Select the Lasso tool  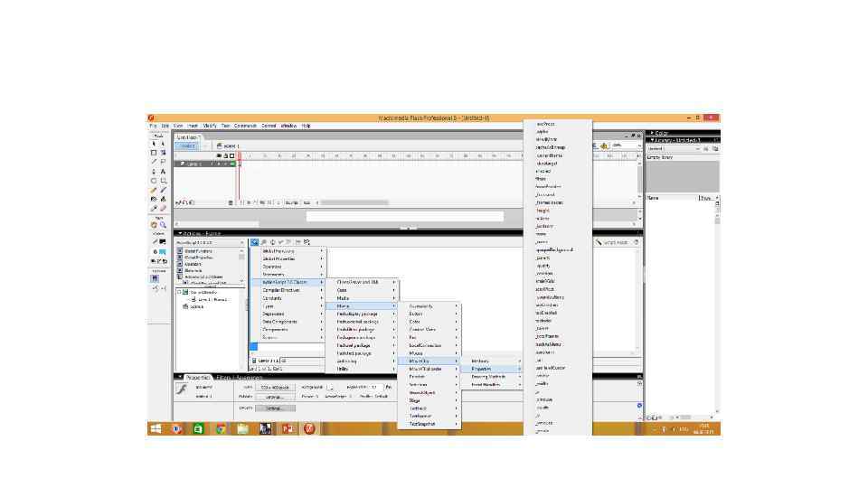click(x=164, y=162)
